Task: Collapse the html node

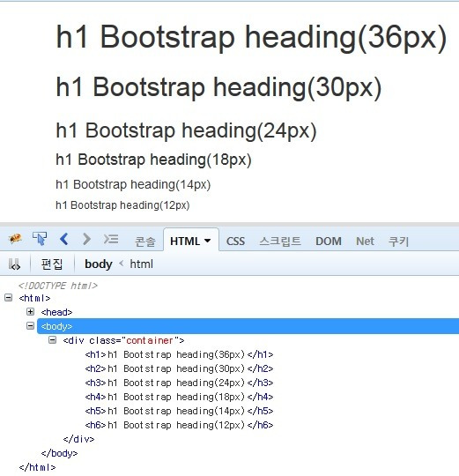Action: (x=9, y=298)
